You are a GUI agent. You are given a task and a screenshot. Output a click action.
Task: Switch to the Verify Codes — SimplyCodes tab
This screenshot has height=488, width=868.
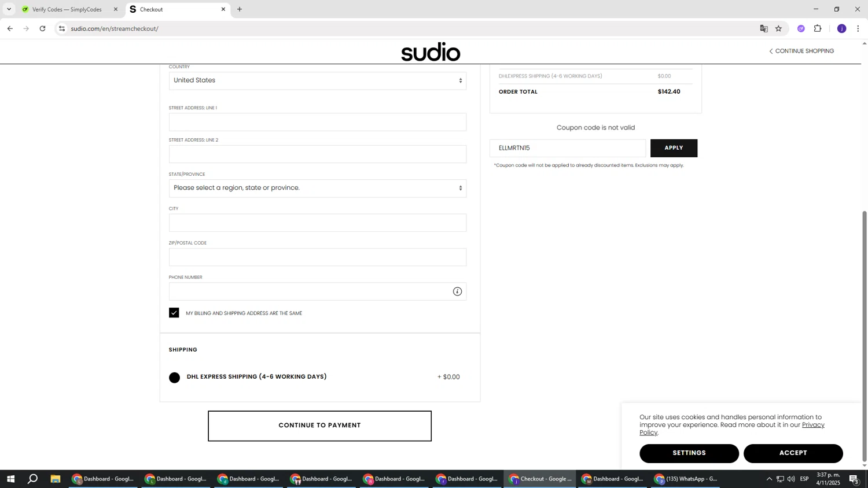[67, 9]
